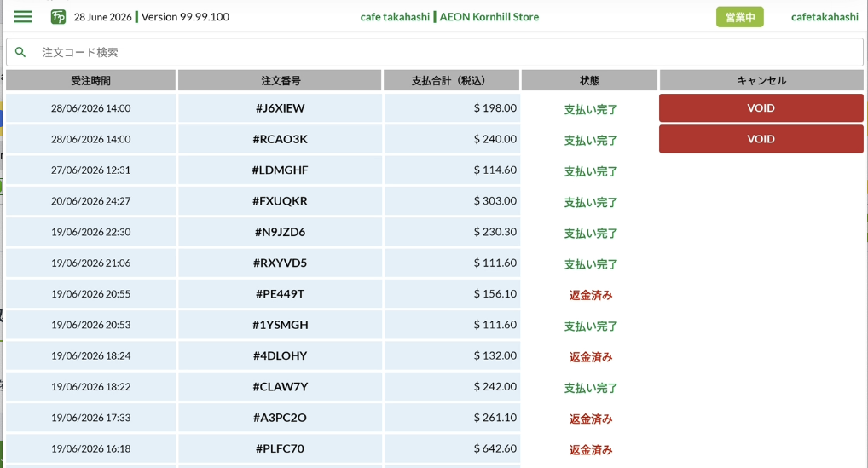Click the 19/06/2026 18:24 timestamp
Image resolution: width=868 pixels, height=468 pixels.
(90, 355)
